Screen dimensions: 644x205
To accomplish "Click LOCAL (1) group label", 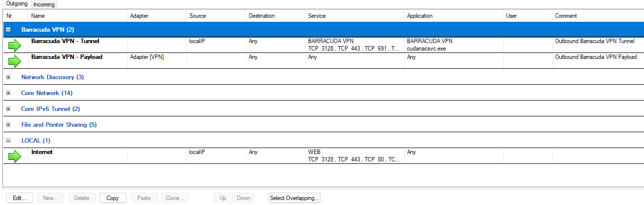I will [36, 141].
